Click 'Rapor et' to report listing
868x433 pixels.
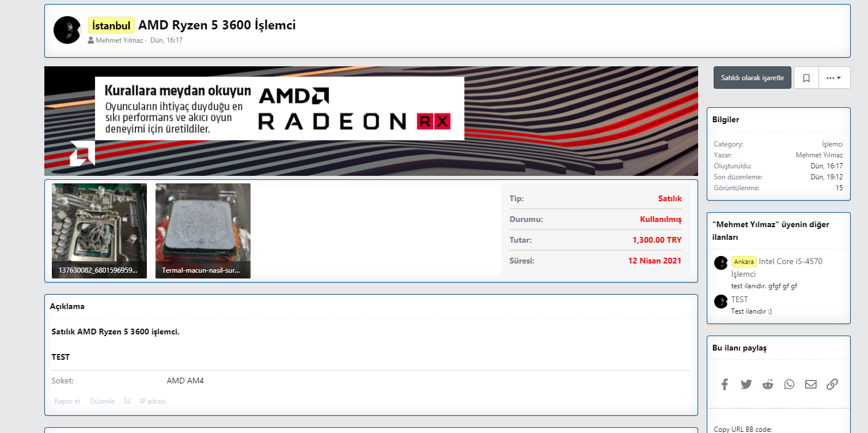pos(67,401)
